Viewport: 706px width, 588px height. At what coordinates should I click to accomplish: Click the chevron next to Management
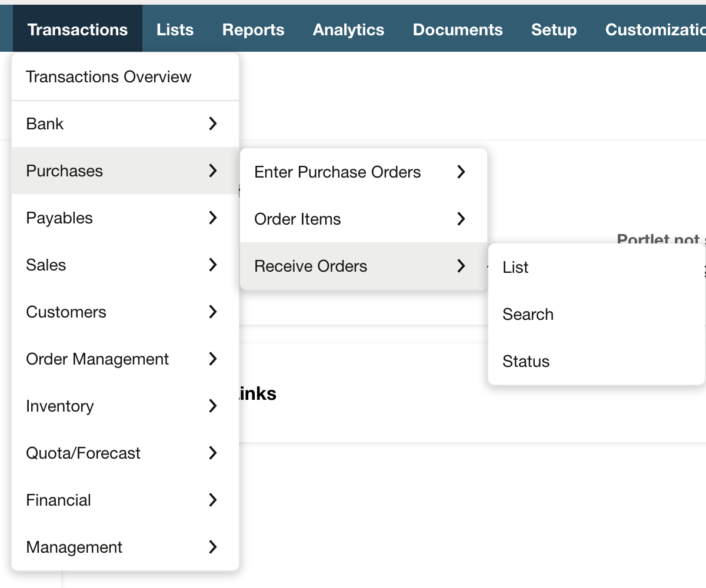click(x=213, y=547)
